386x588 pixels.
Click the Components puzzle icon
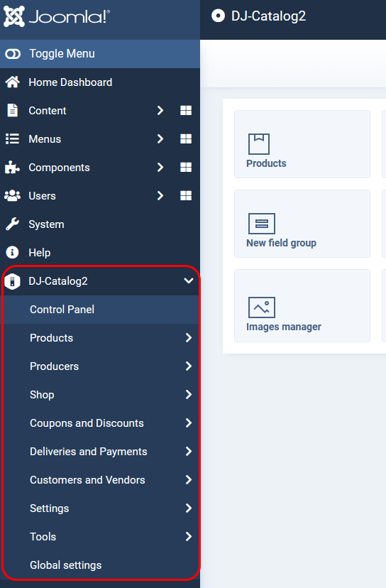[12, 168]
